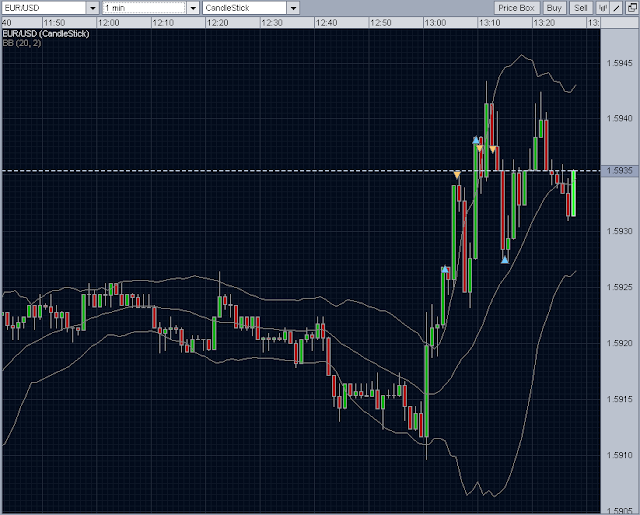Screen dimensions: 640x515
Task: Select the EUR/USD (CandleStick) chart legend
Action: [46, 34]
